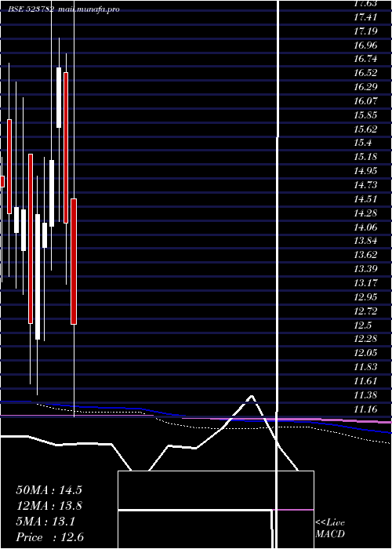Click the Price : 12.6 readout

pyautogui.click(x=50, y=537)
